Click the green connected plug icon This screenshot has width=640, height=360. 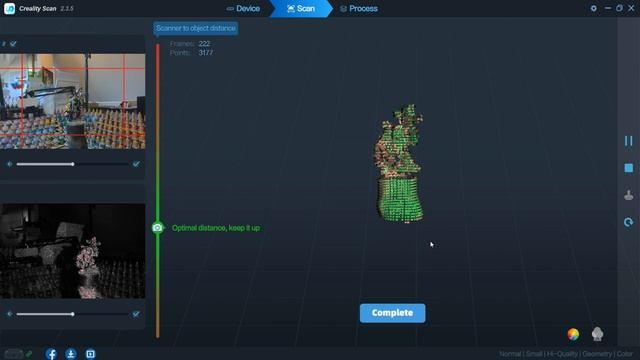(x=29, y=354)
